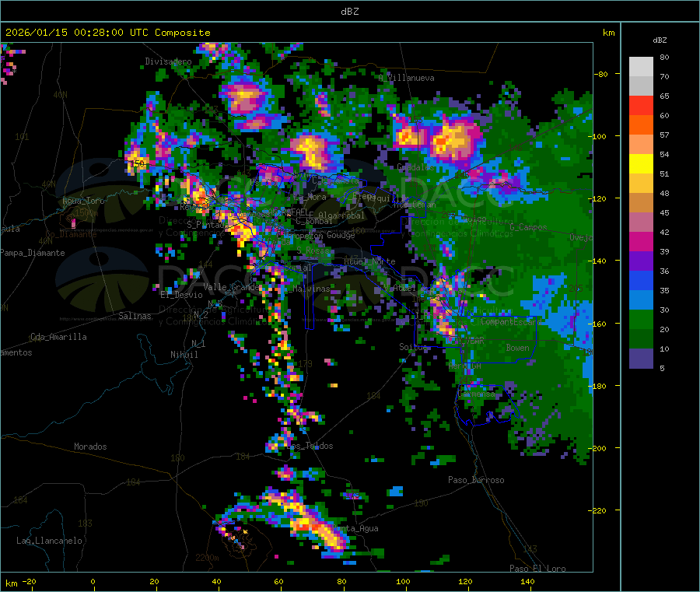Click the G_Campos map label
This screenshot has height=592, width=700.
[528, 227]
